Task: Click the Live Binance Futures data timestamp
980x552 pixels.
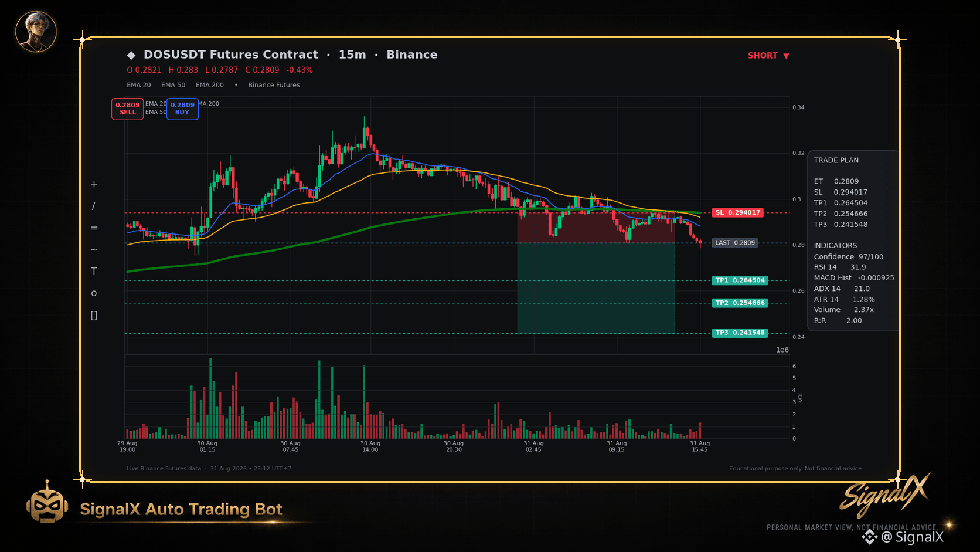Action: [x=209, y=469]
